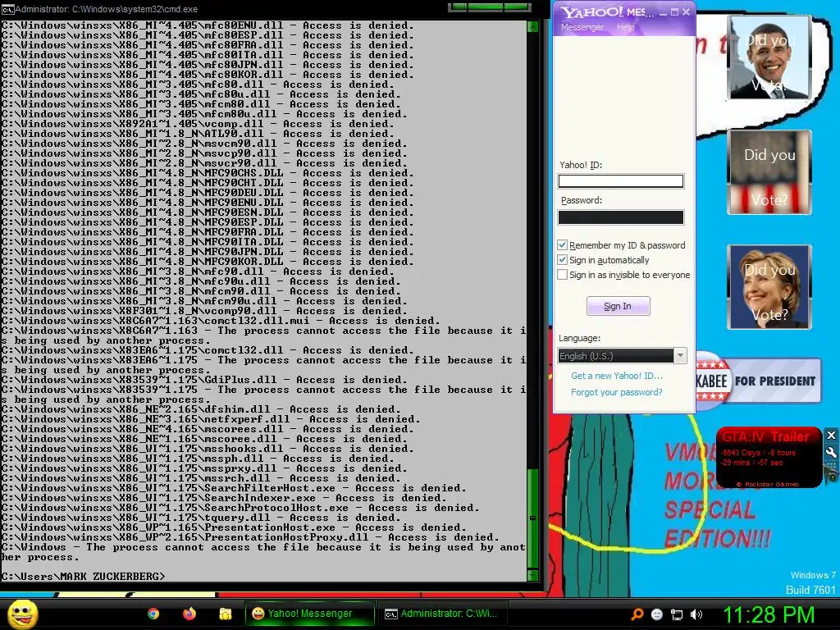
Task: Click the Sign In button
Action: (618, 306)
